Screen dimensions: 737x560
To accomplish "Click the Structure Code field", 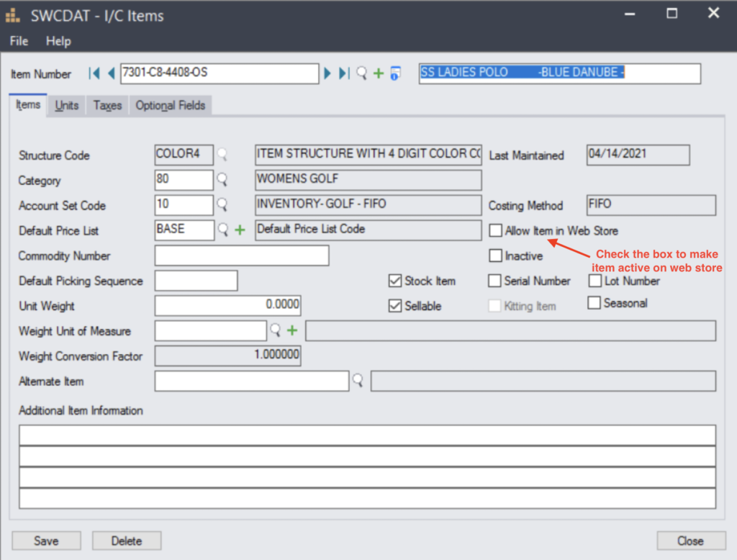I will 184,155.
